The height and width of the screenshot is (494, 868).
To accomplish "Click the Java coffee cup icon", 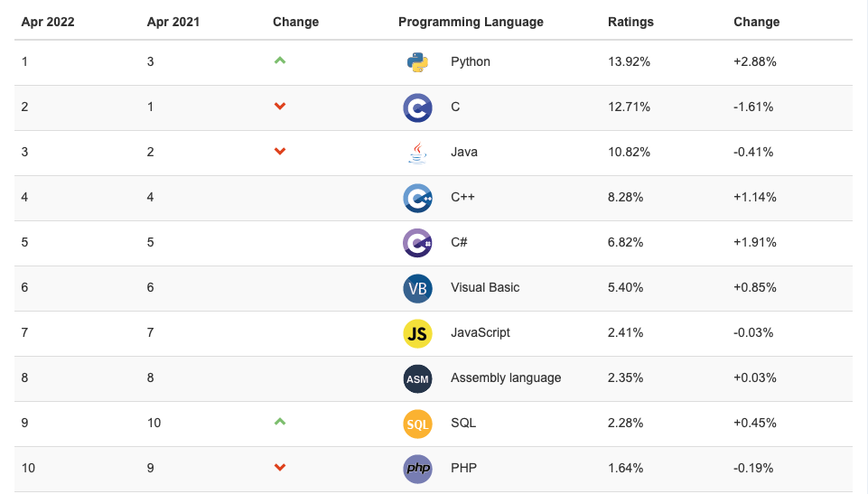I will (416, 153).
